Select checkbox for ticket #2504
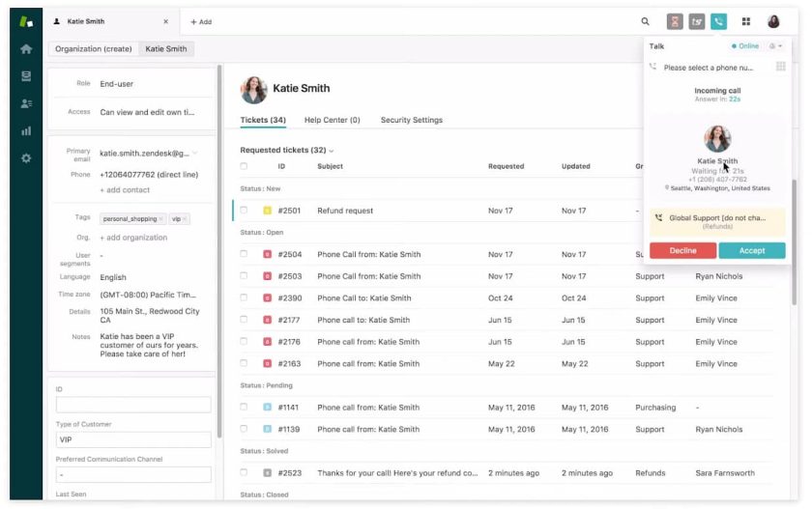The height and width of the screenshot is (509, 812). click(x=244, y=254)
